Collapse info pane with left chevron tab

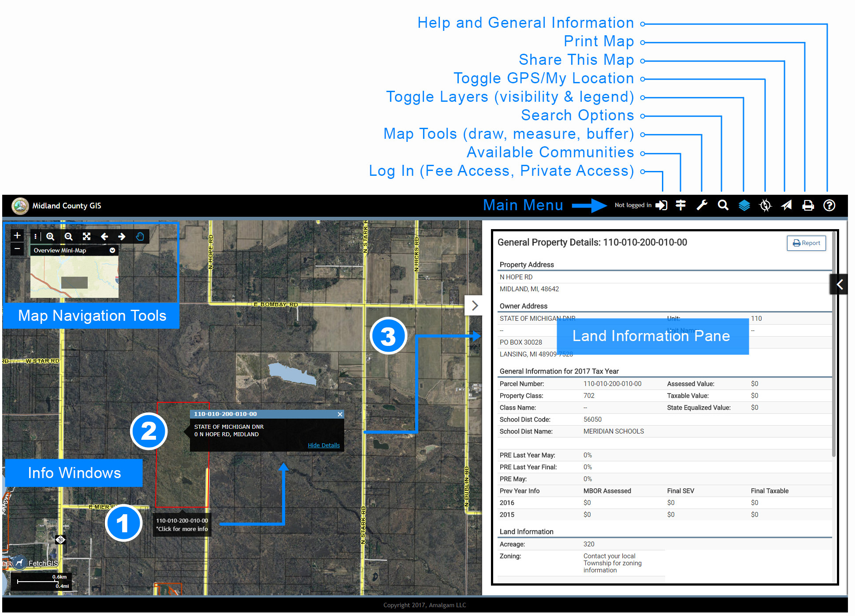pyautogui.click(x=840, y=285)
